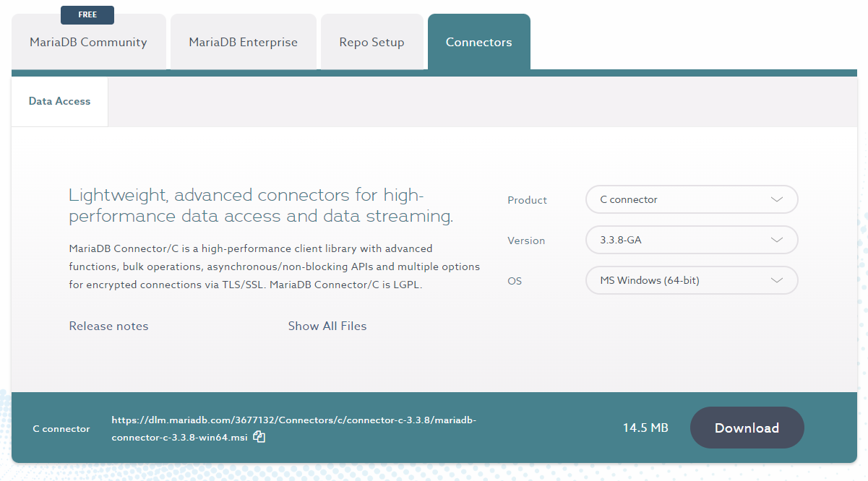This screenshot has height=481, width=868.
Task: Open the Release notes link
Action: click(x=108, y=326)
